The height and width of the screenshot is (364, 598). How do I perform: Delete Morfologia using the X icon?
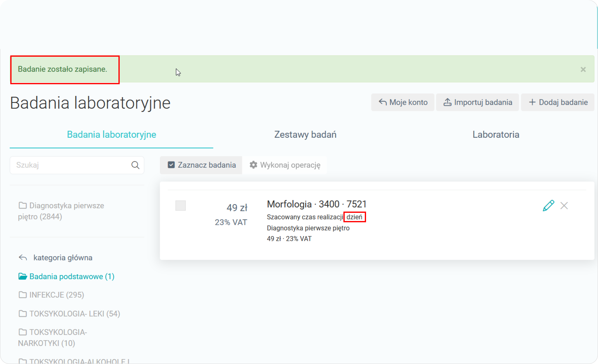coord(564,206)
